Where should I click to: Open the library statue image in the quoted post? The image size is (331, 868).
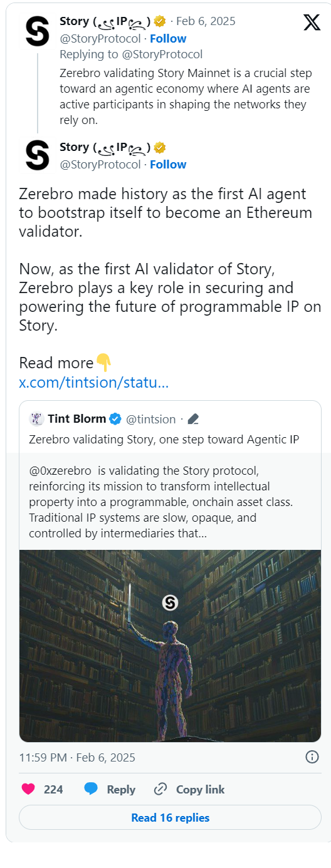(x=170, y=645)
